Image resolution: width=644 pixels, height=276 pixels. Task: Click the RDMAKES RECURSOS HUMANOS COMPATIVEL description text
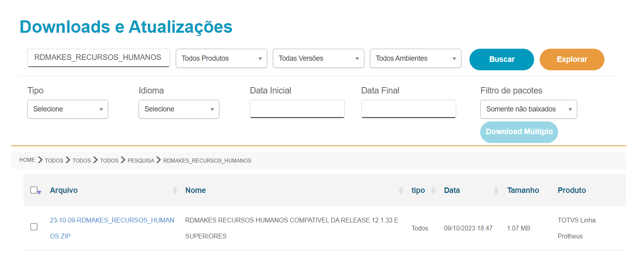click(x=292, y=228)
